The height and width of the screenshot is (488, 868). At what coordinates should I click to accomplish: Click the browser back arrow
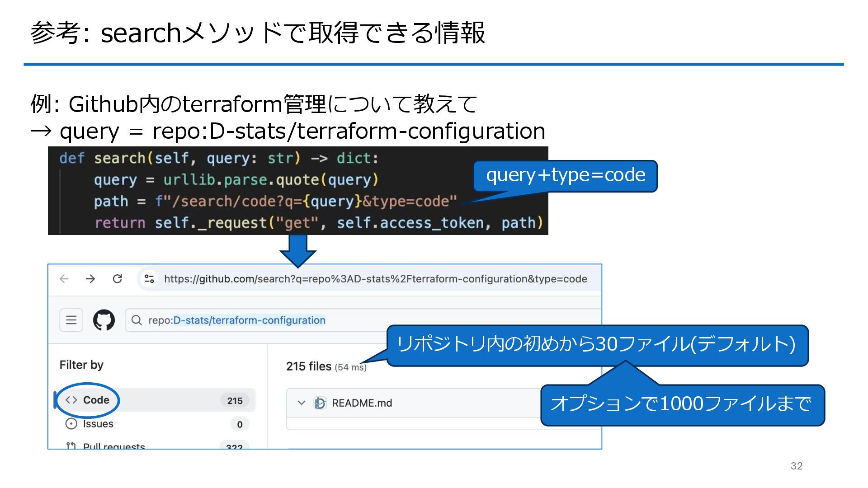pyautogui.click(x=64, y=279)
